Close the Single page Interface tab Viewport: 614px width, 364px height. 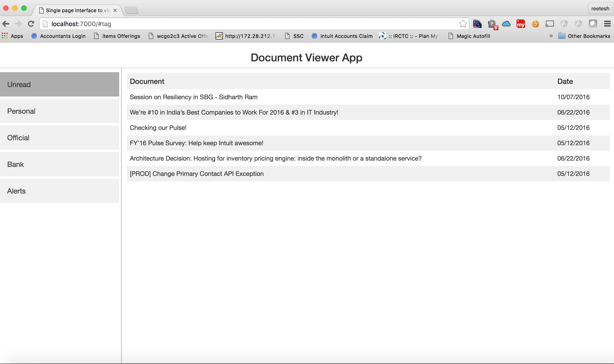(115, 10)
